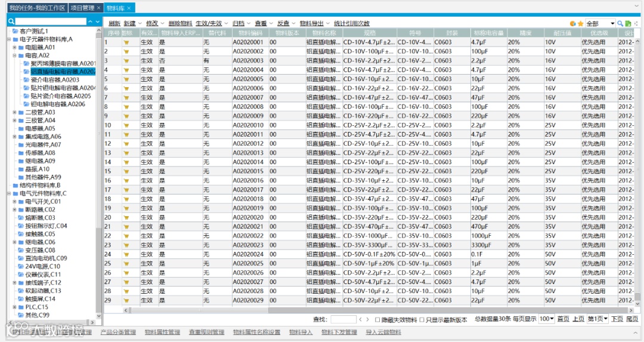Click the expand icon at toolbar far right
644x342 pixels.
point(637,24)
